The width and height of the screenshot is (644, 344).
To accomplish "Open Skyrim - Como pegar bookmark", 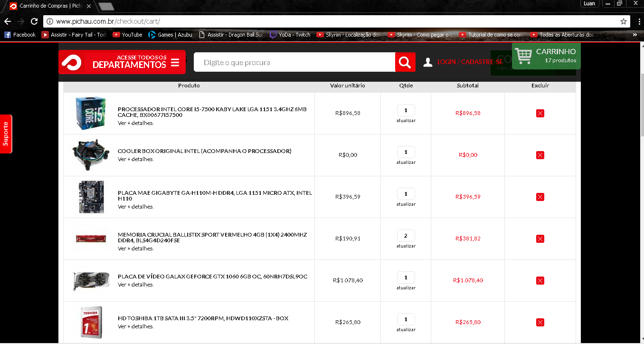I will pyautogui.click(x=420, y=35).
